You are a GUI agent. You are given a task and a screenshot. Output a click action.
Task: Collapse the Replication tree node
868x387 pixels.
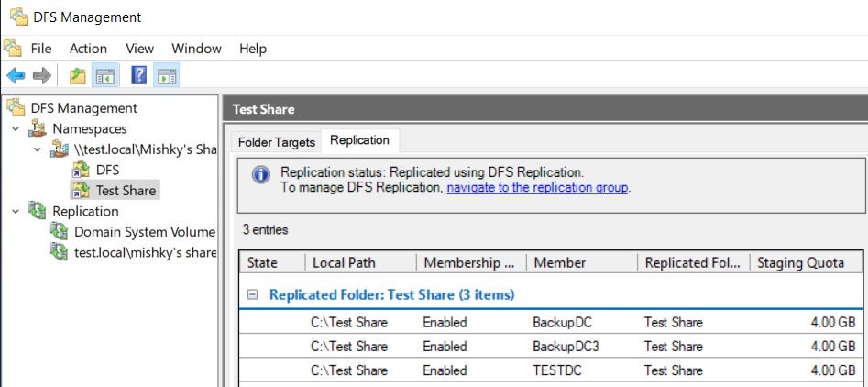point(16,212)
